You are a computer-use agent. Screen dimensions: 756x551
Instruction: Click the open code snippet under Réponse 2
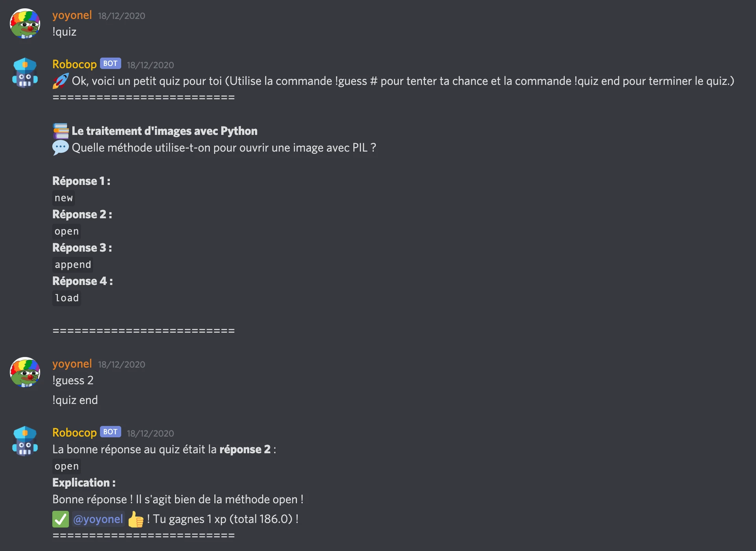coord(66,231)
